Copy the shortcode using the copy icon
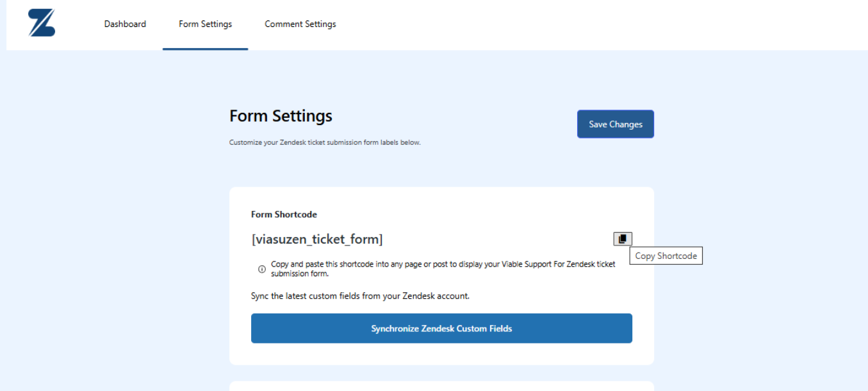868x391 pixels. (x=622, y=239)
